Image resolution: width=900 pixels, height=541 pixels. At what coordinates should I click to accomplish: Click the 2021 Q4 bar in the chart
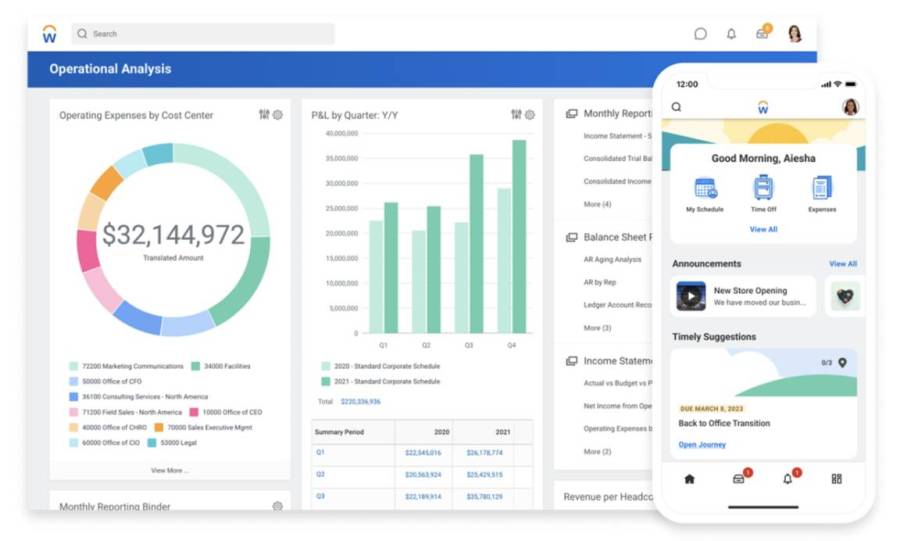click(519, 236)
